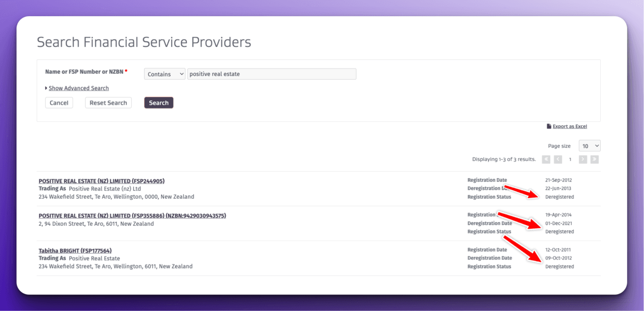Screen dimensions: 644x311
Task: Click Deregistered status of FSP355886 entry
Action: tap(559, 232)
